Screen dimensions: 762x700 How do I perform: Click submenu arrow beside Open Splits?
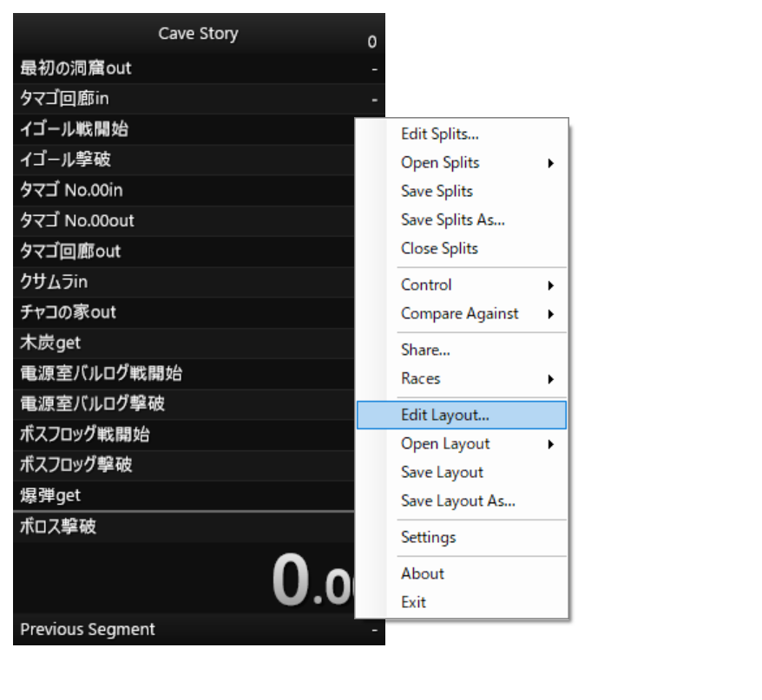click(x=550, y=163)
